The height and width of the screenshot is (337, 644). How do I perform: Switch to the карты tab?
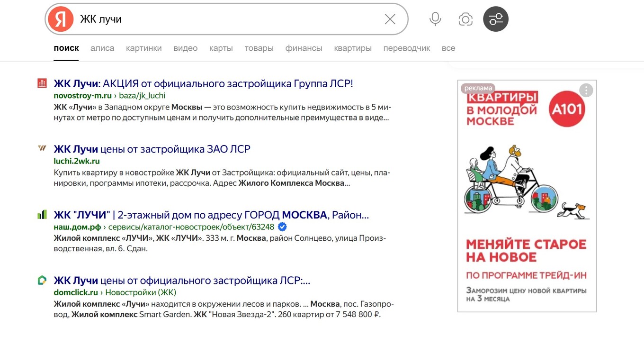coord(221,48)
